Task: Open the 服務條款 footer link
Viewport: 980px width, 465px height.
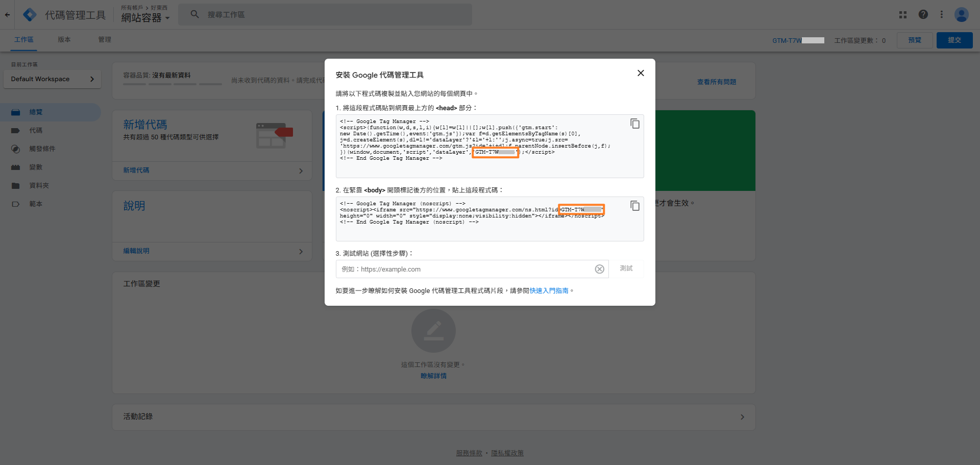Action: [x=469, y=453]
